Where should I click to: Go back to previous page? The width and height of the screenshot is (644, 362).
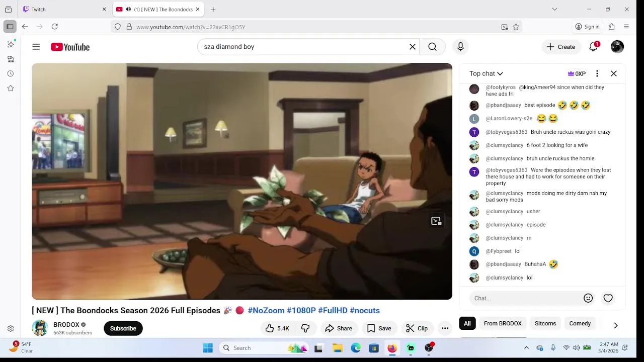(x=25, y=27)
